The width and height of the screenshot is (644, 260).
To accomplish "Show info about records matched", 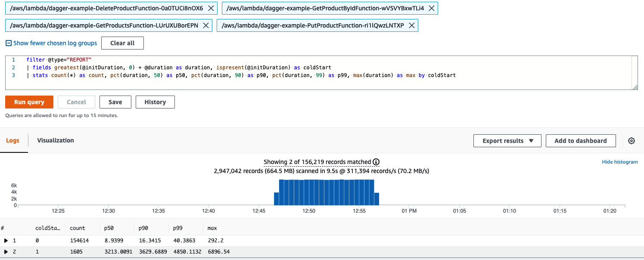I will [x=376, y=162].
